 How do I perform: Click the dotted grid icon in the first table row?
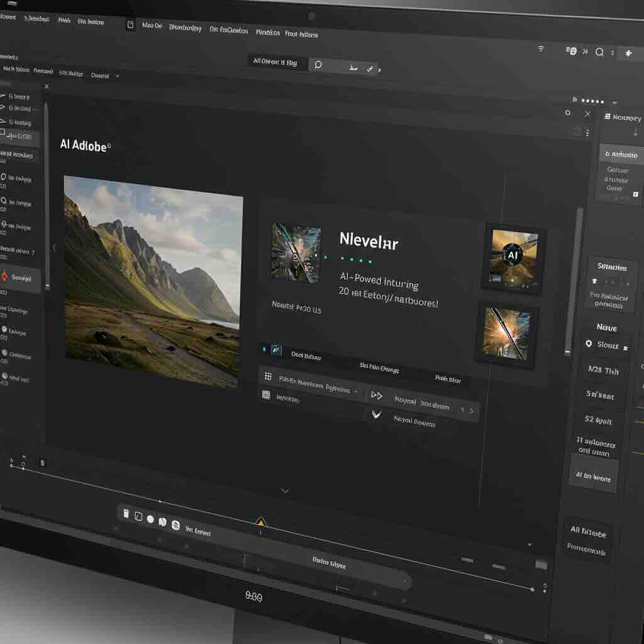point(268,376)
